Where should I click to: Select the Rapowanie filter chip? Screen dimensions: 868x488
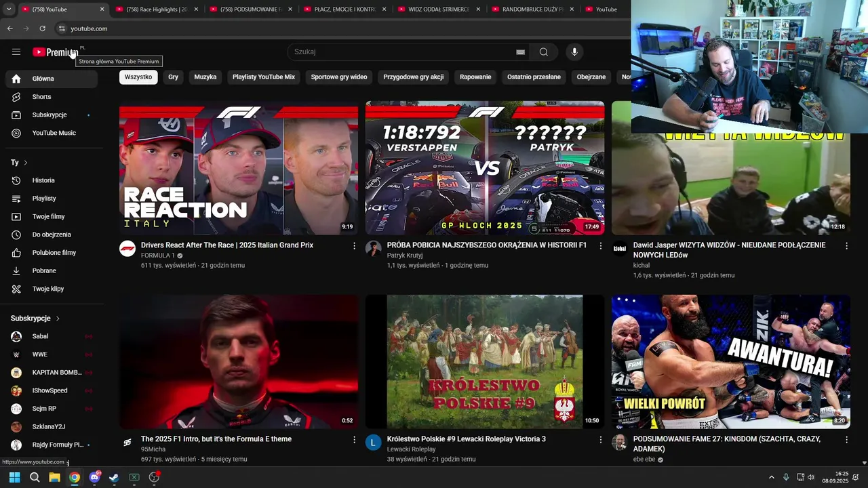click(475, 77)
